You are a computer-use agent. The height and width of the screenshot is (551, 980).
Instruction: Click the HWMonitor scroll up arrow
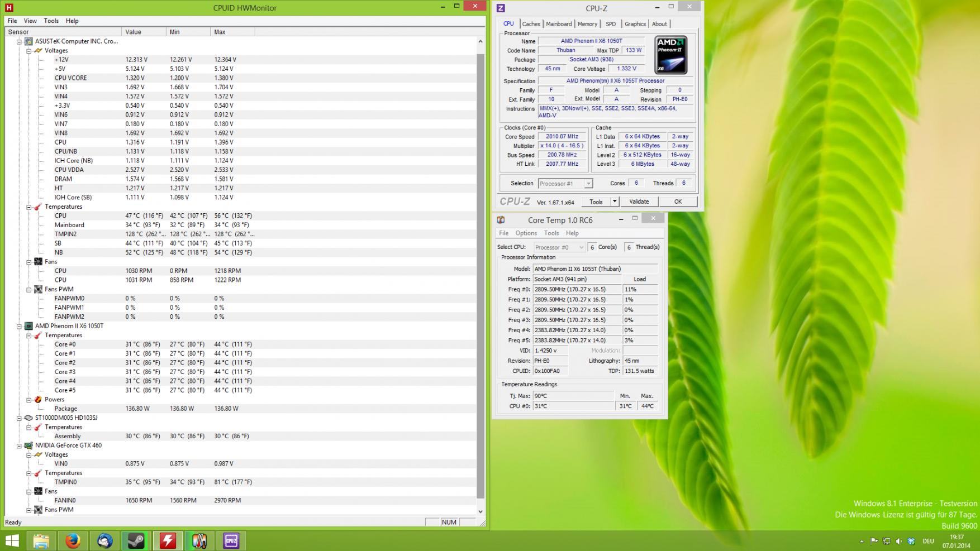481,41
